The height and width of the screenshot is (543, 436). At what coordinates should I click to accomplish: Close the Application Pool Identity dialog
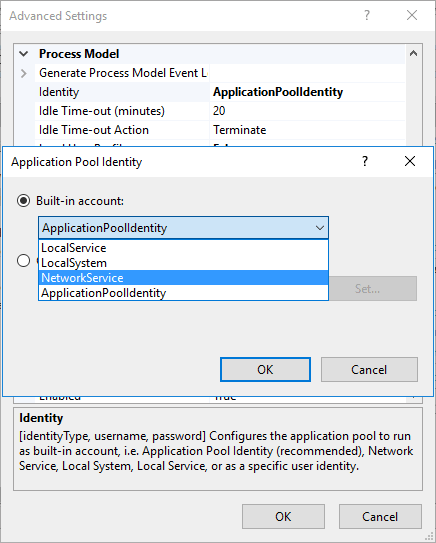point(410,161)
